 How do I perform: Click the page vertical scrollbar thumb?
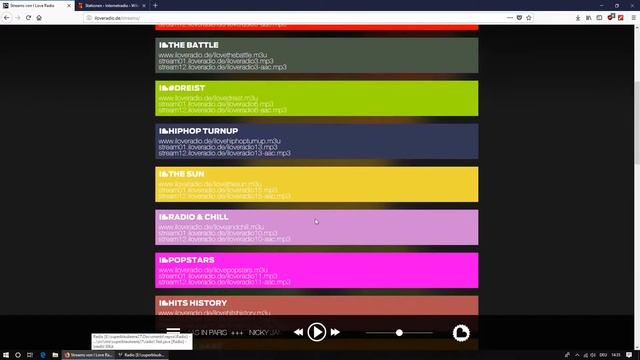637,122
